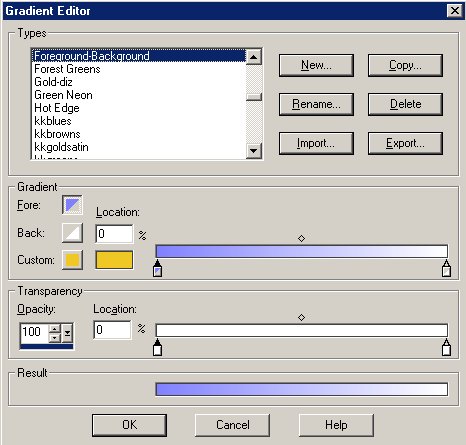This screenshot has height=445, width=466.
Task: Select the right gradient color marker
Action: (x=446, y=269)
